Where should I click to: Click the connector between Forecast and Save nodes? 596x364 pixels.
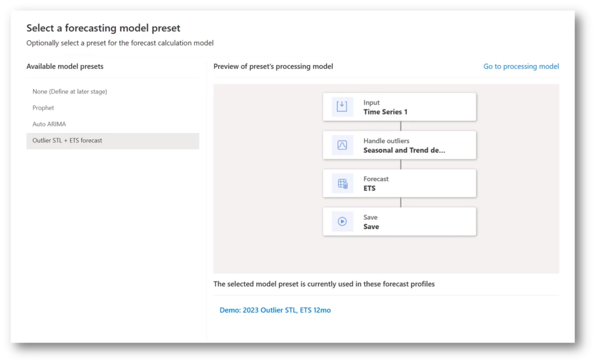point(400,202)
